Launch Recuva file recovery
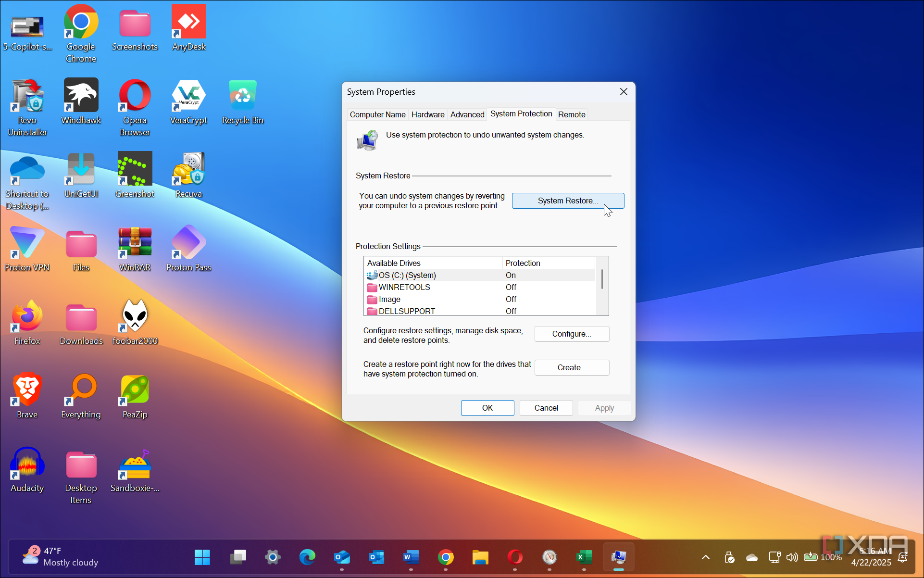This screenshot has width=924, height=578. 188,169
